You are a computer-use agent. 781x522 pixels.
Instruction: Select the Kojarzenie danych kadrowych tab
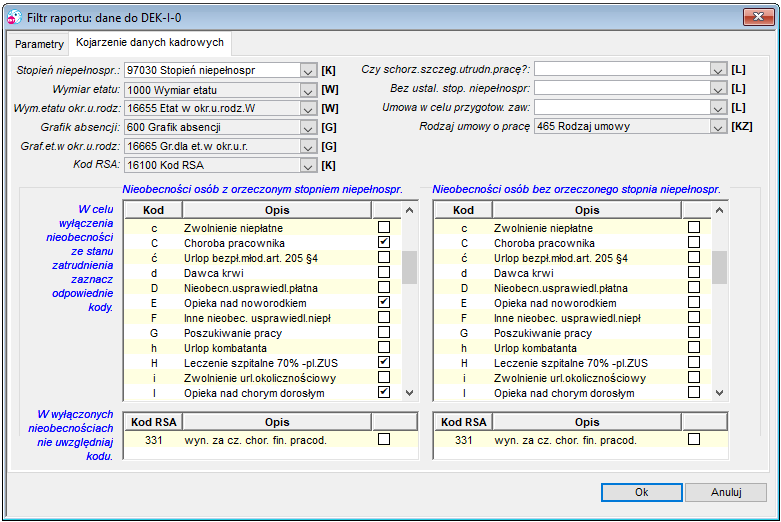coord(150,42)
